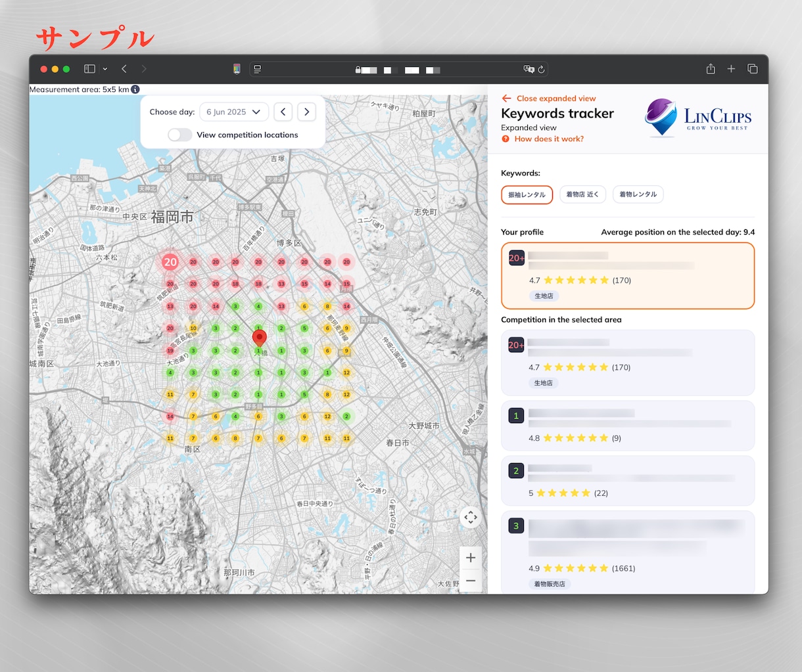Click the map recenter crosshair button
This screenshot has width=802, height=672.
click(x=471, y=517)
